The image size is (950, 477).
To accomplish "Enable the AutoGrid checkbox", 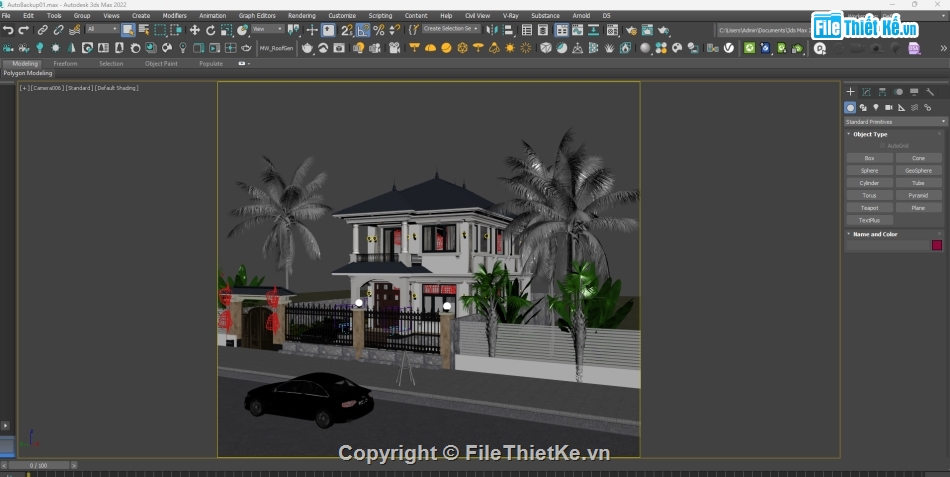I will (x=882, y=146).
